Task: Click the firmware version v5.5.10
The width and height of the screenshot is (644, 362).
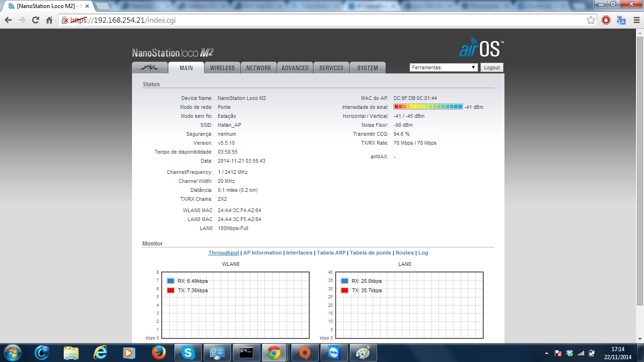Action: [x=226, y=143]
